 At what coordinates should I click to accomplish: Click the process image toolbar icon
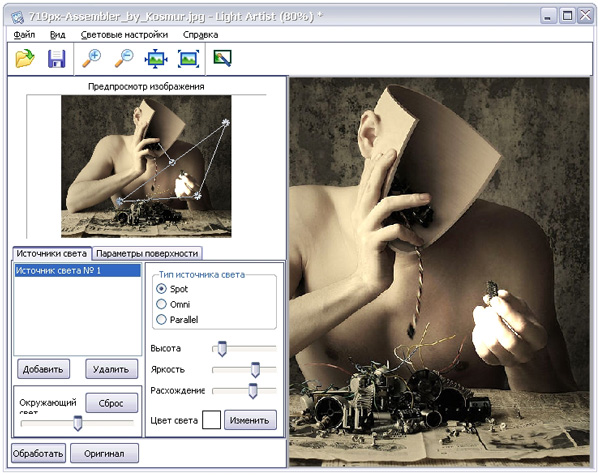tap(222, 59)
